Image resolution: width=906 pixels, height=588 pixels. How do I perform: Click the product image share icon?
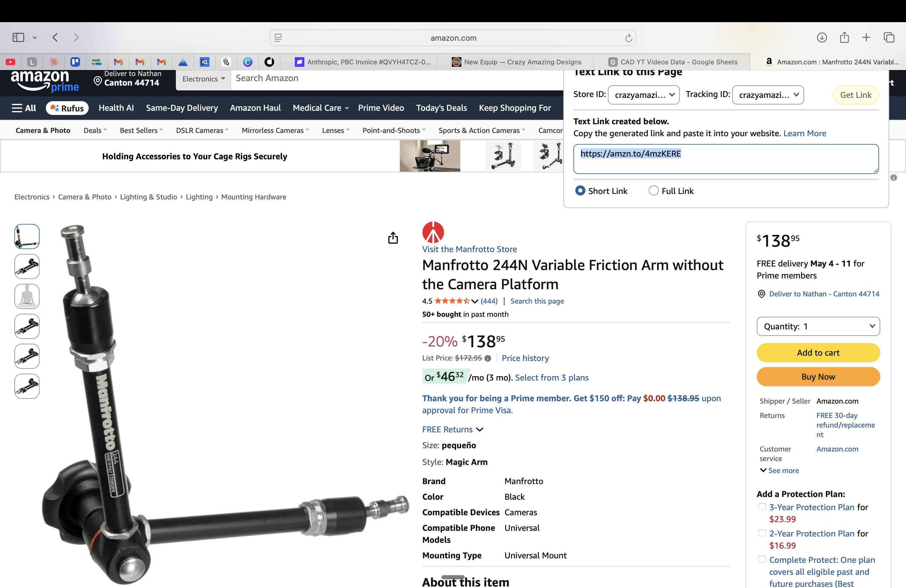point(393,238)
